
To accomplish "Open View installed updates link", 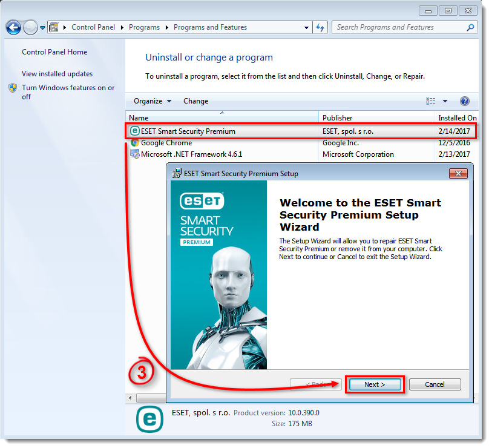I will coord(57,74).
